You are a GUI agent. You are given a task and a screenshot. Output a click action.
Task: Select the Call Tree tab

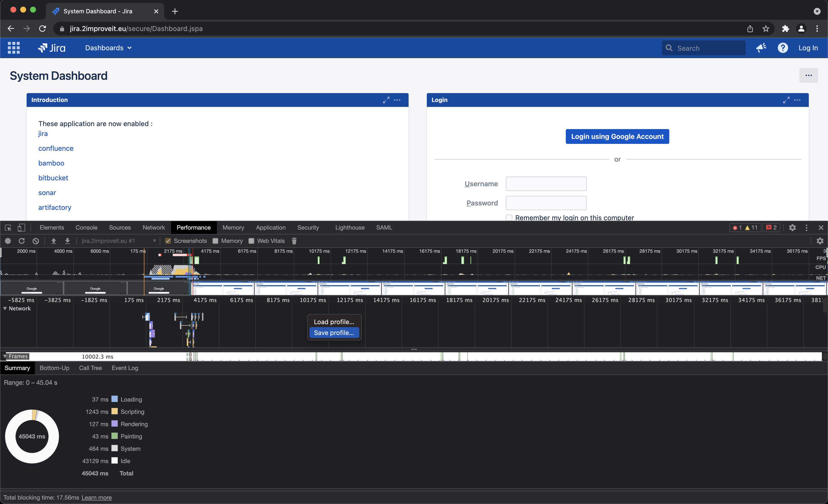click(90, 368)
